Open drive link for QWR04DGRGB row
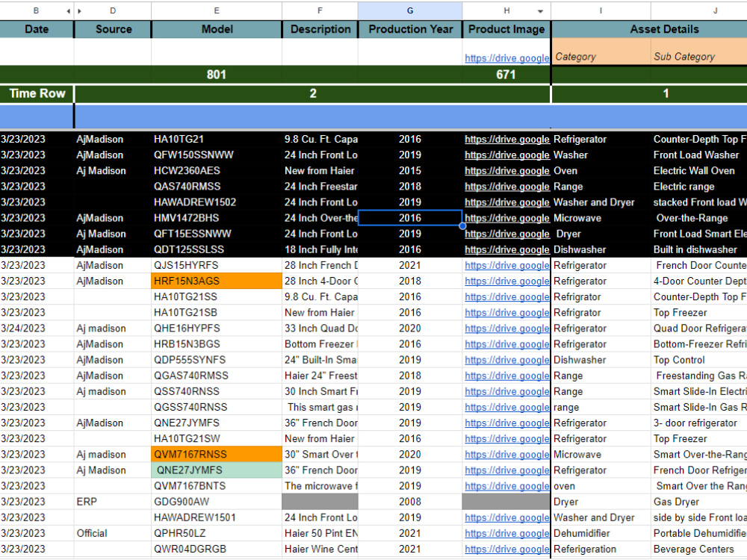 [507, 549]
